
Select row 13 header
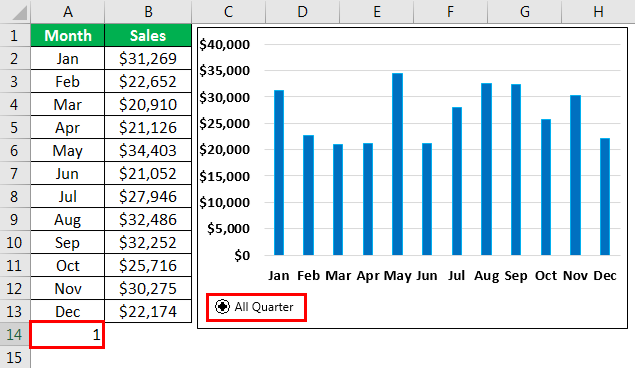[x=15, y=311]
